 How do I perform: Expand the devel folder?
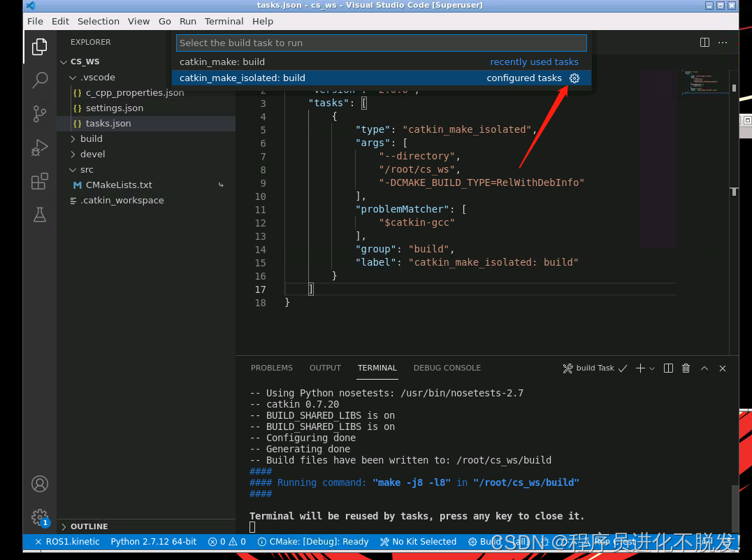pos(73,154)
